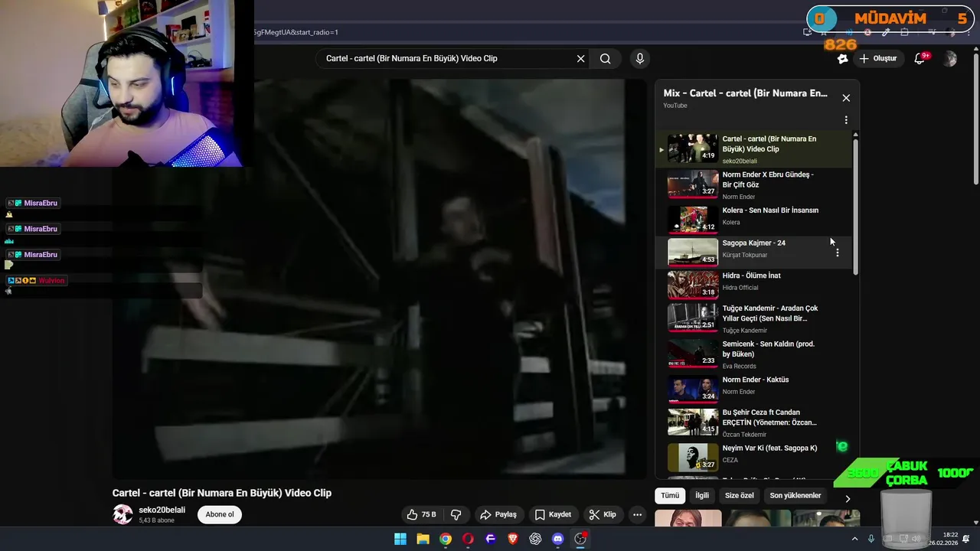Image resolution: width=980 pixels, height=551 pixels.
Task: Open the purple F app on taskbar
Action: (491, 539)
